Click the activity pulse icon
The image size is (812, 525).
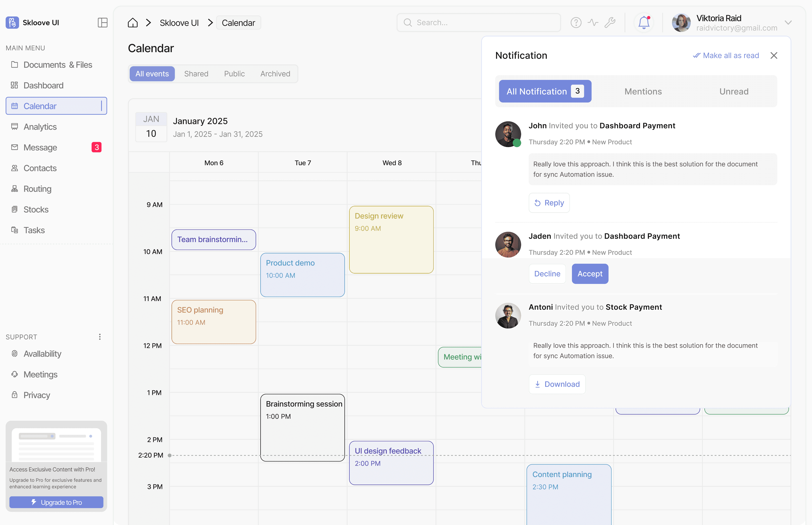click(x=593, y=22)
